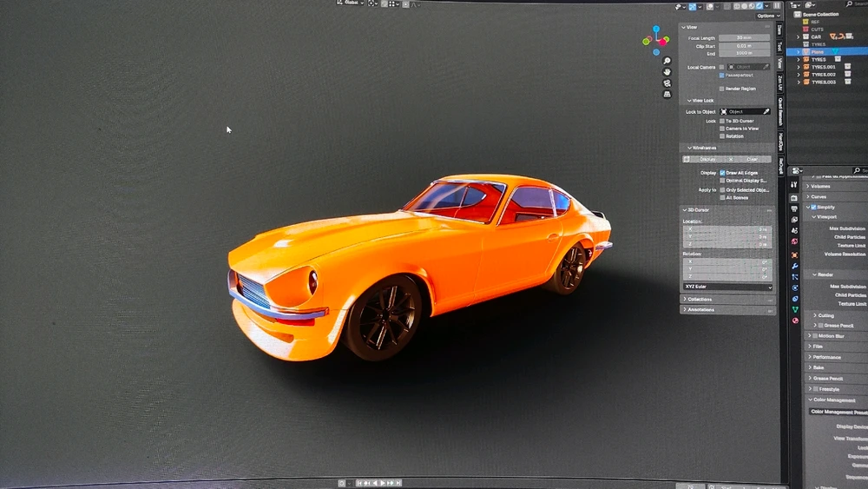This screenshot has height=489, width=868.
Task: Expand the CAR collection in outliner
Action: [x=799, y=37]
